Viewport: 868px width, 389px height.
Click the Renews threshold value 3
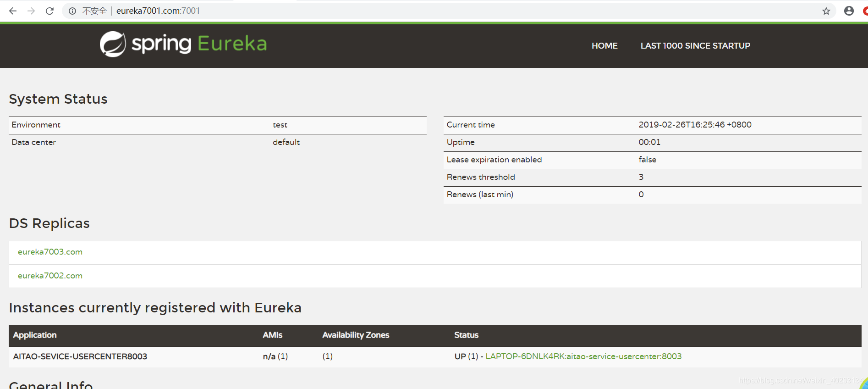pyautogui.click(x=641, y=177)
